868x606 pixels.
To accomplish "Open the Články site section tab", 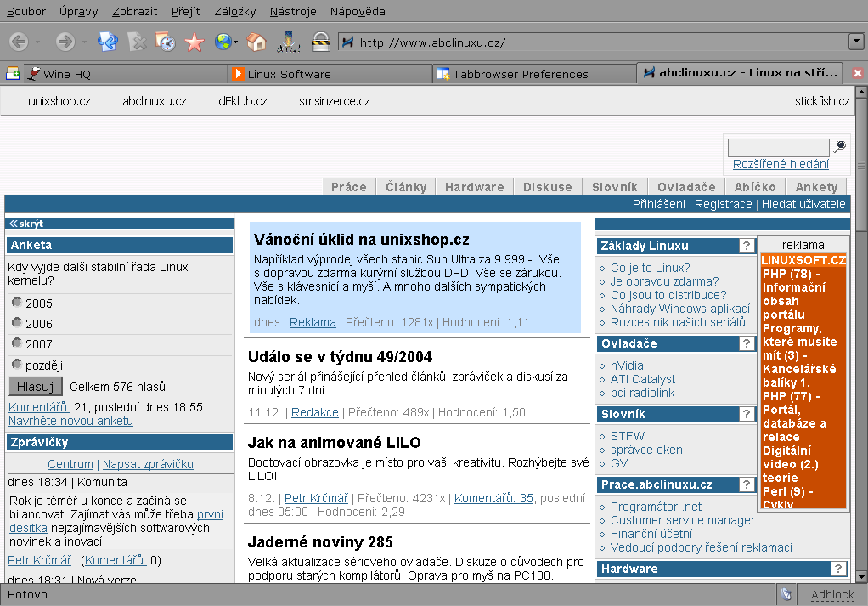I will pyautogui.click(x=406, y=187).
